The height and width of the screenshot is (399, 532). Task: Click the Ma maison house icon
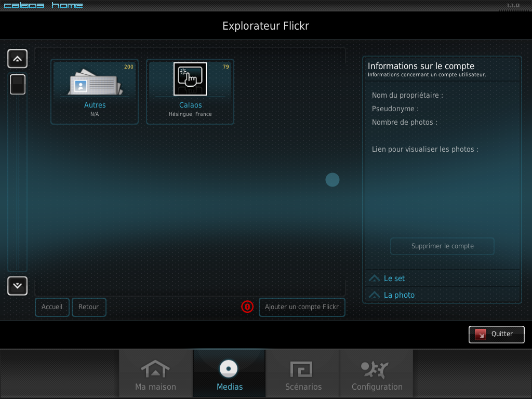tap(155, 369)
